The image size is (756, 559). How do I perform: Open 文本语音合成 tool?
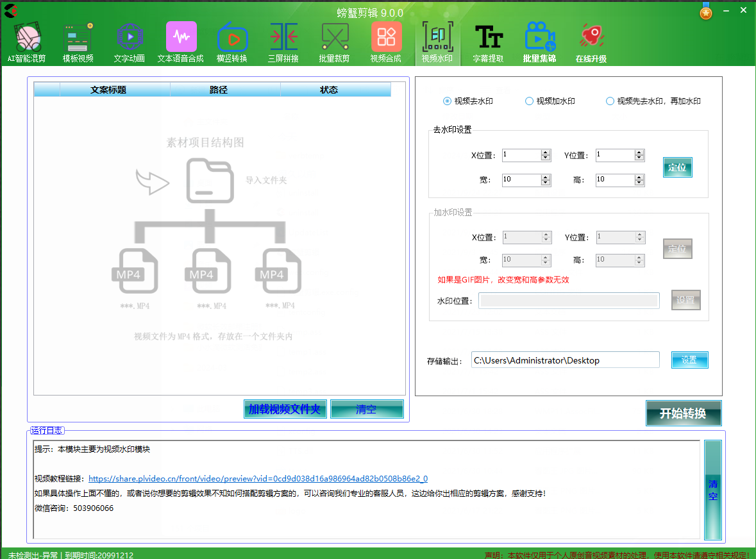point(181,43)
